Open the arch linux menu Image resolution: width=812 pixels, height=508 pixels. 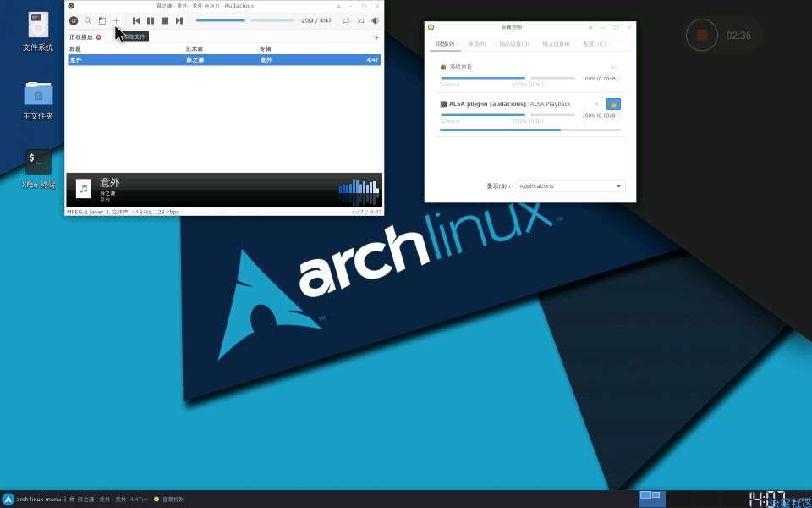pos(32,500)
